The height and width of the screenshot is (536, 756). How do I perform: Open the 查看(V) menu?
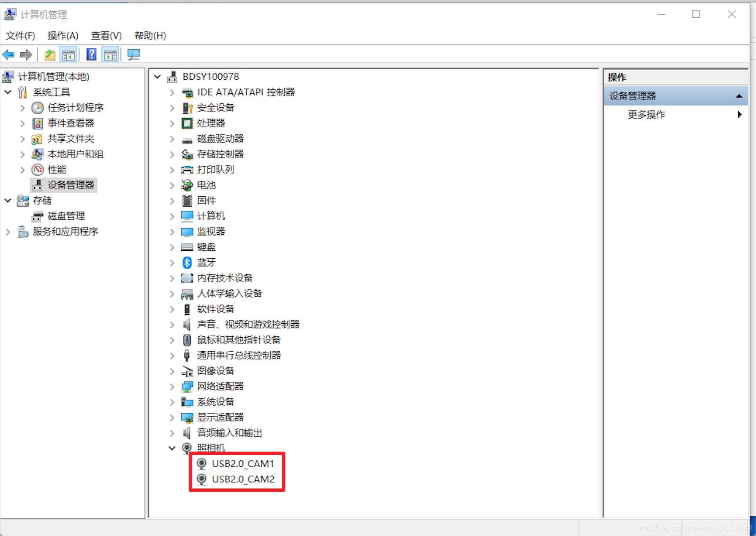[x=106, y=35]
